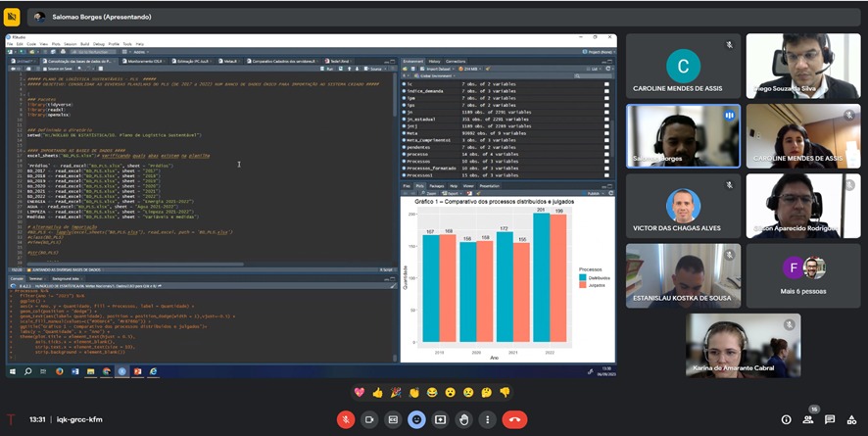Send the thinking face reaction
Image resolution: width=868 pixels, height=436 pixels.
tap(487, 392)
